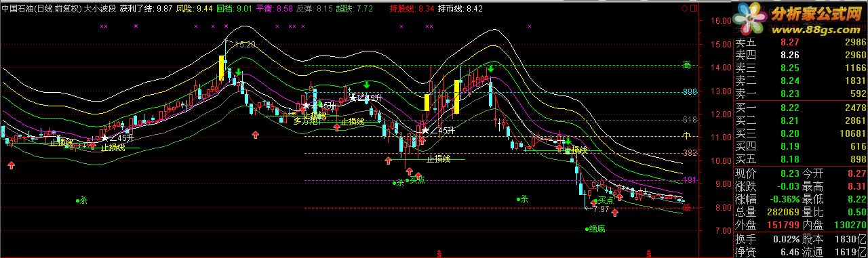Select the yellow bar at the 15.20 peak
Image resolution: width=868 pixels, height=258 pixels.
coord(222,68)
